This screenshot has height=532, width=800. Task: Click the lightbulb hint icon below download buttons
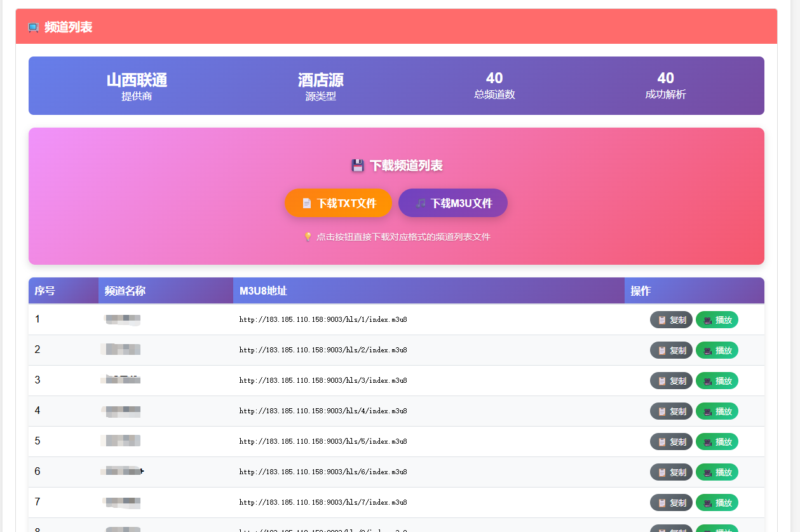coord(308,237)
